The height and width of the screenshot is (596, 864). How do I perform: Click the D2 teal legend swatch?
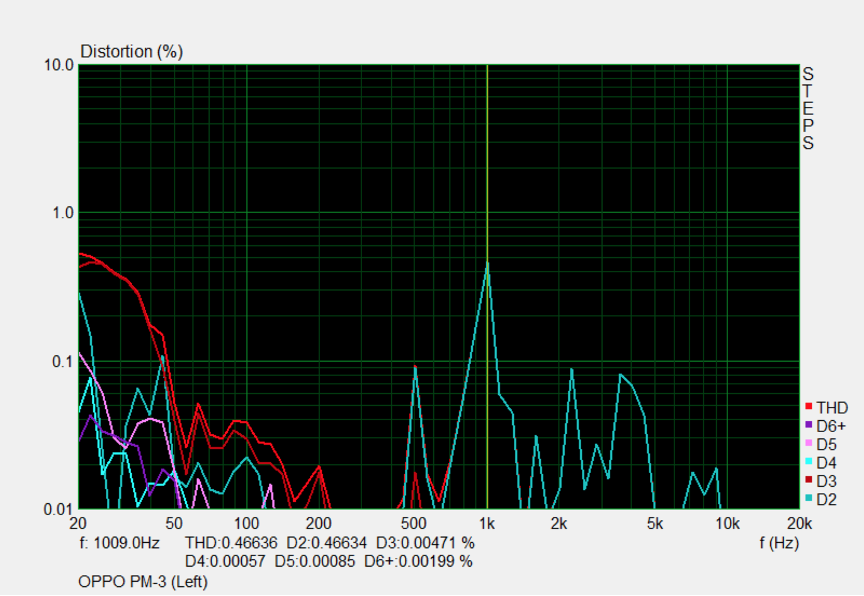pyautogui.click(x=809, y=498)
